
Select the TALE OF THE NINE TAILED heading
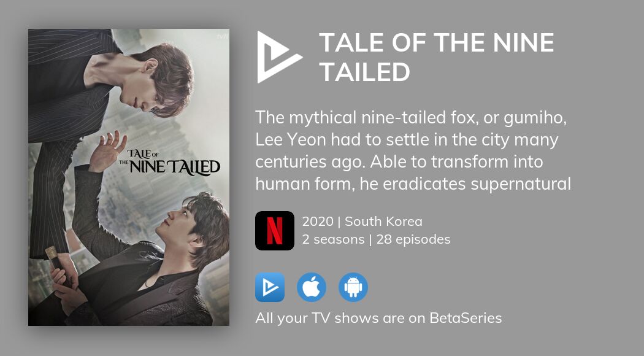coord(436,57)
